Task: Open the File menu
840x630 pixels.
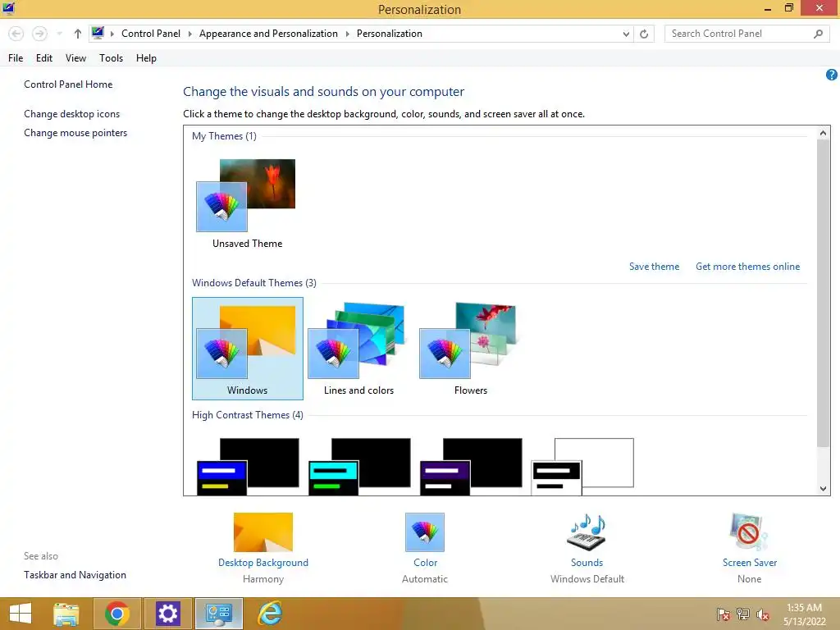Action: coord(16,58)
